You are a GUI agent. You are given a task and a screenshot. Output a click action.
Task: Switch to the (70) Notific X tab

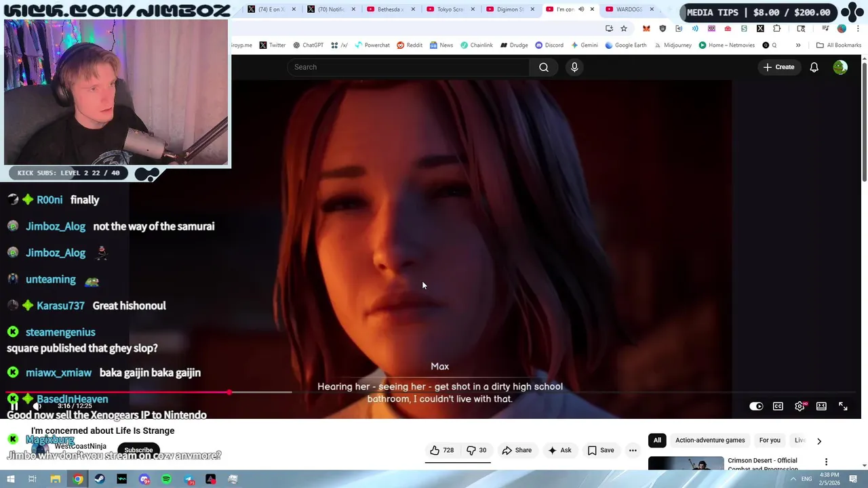(x=330, y=9)
